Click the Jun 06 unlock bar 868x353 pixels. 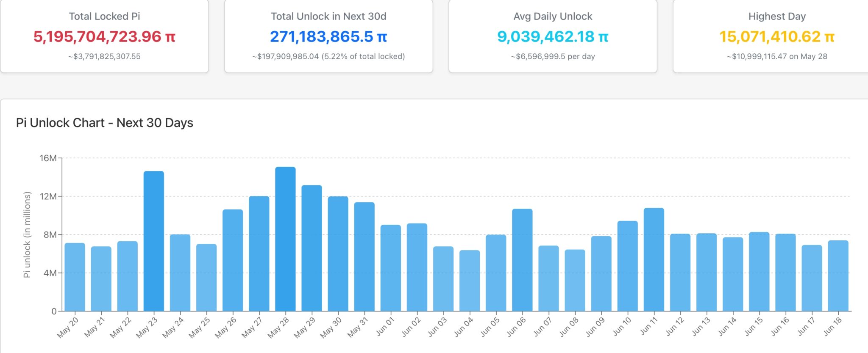(522, 260)
